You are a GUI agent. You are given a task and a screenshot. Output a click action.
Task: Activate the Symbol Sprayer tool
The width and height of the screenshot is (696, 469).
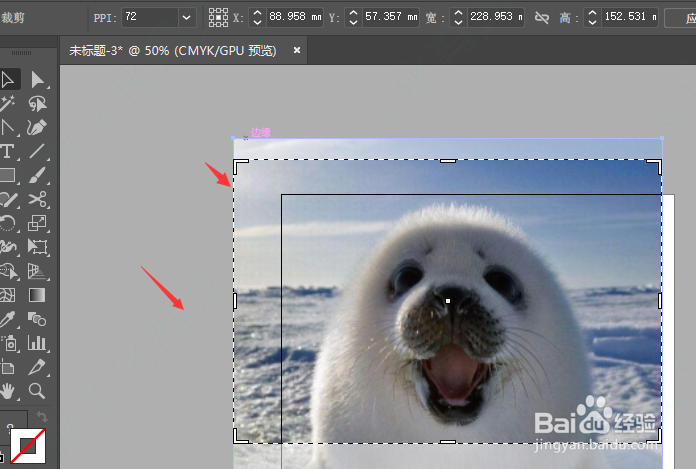[x=9, y=343]
